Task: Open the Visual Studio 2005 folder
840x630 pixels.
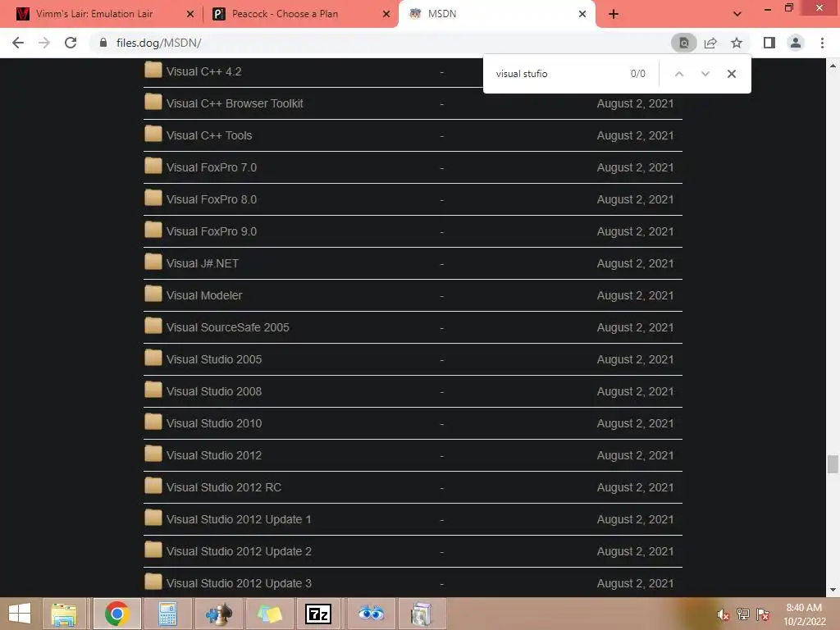Action: click(214, 359)
